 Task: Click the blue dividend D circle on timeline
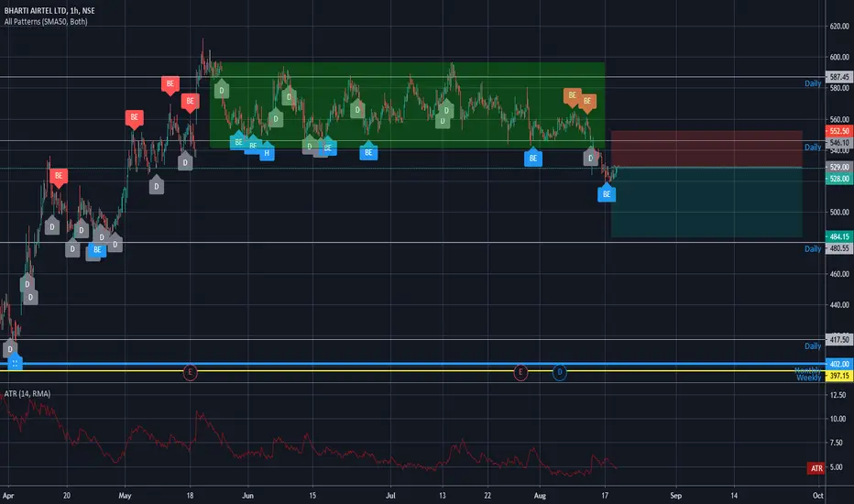(x=559, y=372)
